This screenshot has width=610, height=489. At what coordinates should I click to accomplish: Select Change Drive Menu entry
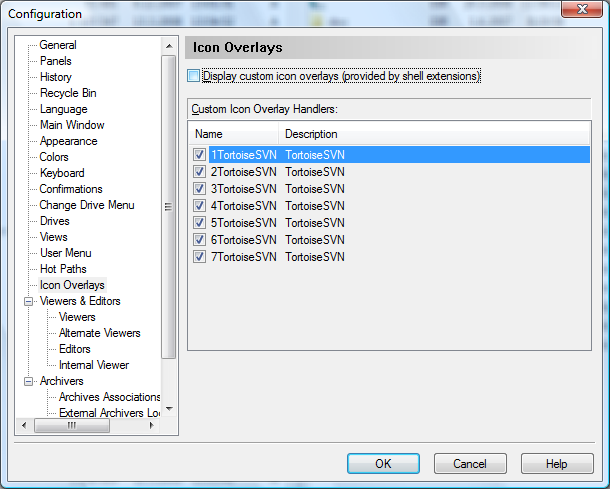pyautogui.click(x=87, y=205)
